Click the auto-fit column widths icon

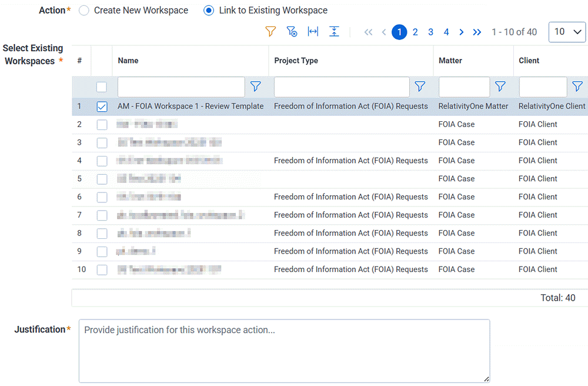click(313, 32)
